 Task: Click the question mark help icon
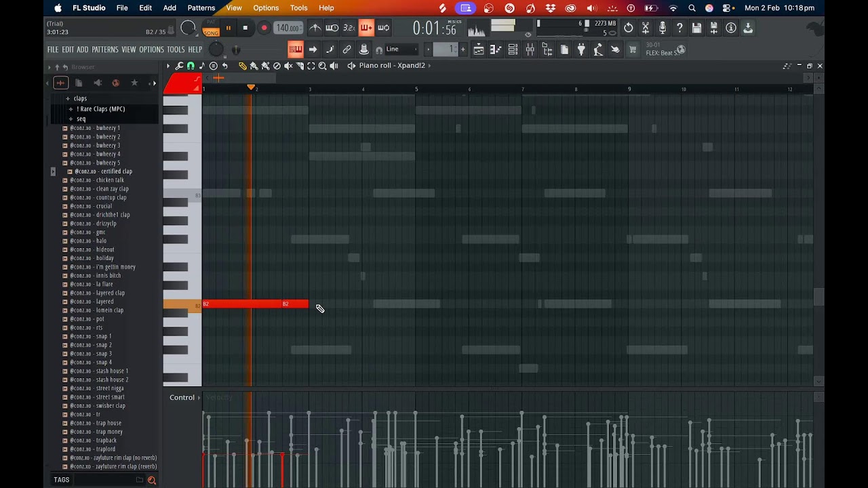[679, 28]
